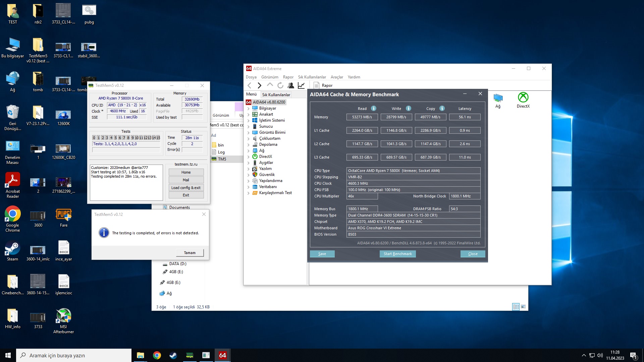Click the TestMem5 taskbar icon
The image size is (644, 362).
click(190, 355)
